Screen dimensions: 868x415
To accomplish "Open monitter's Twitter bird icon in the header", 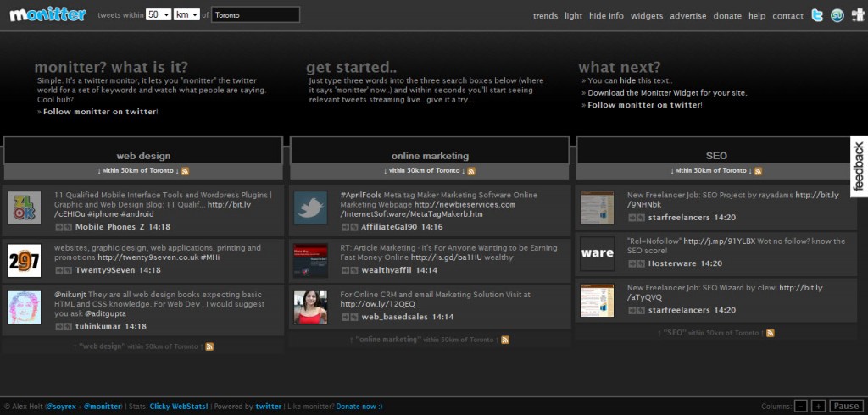I will pyautogui.click(x=817, y=15).
